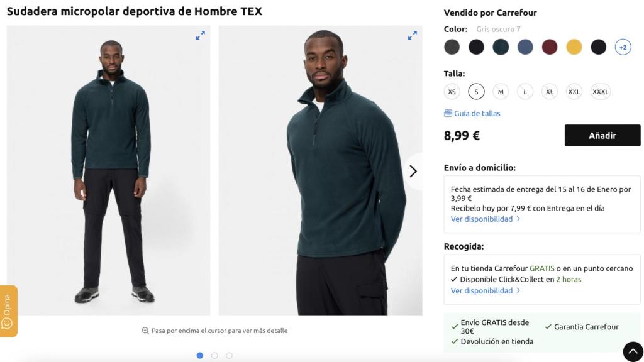Select size M
The width and height of the screenshot is (644, 362).
point(501,92)
